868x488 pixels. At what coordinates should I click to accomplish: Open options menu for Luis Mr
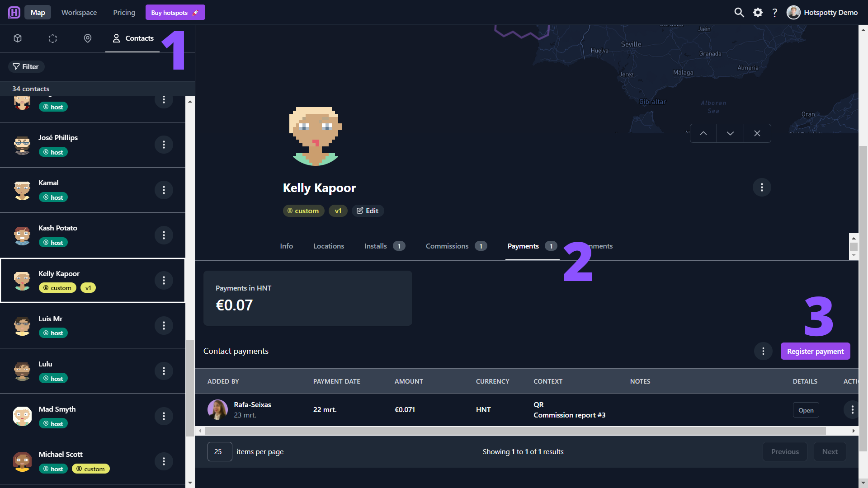point(164,325)
